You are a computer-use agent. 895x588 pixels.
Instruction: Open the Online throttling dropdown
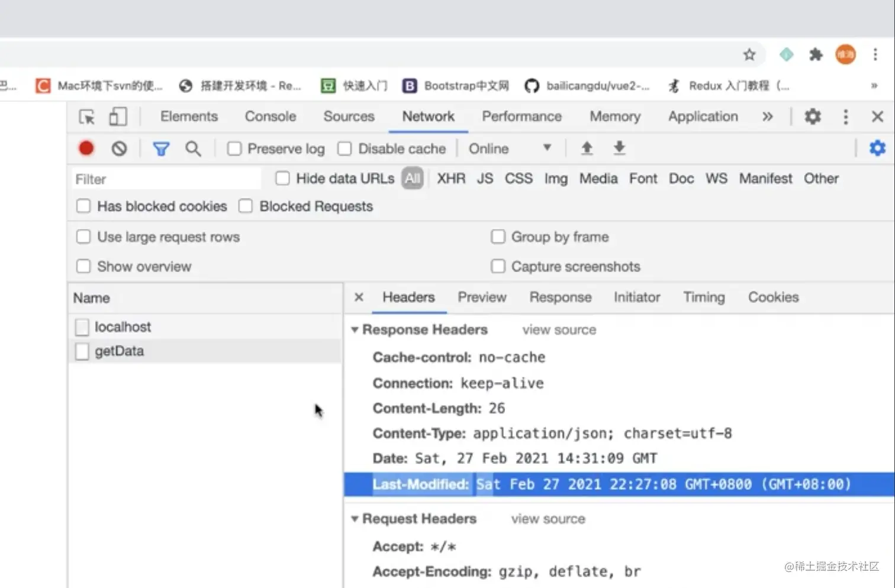point(510,149)
